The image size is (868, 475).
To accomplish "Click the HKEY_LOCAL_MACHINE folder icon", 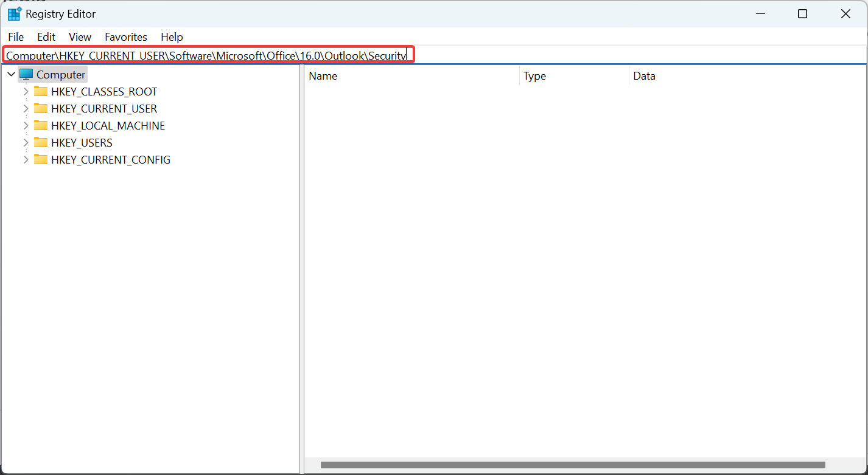I will (41, 126).
